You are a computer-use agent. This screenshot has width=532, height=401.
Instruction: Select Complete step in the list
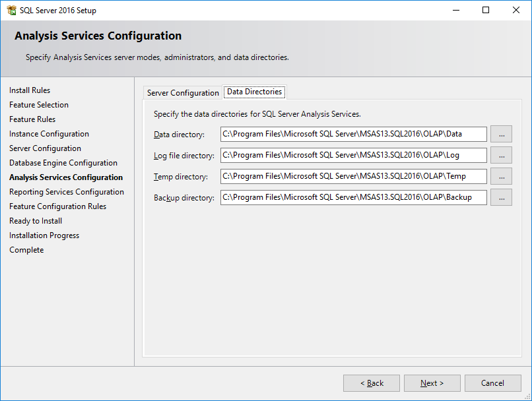[x=26, y=250]
